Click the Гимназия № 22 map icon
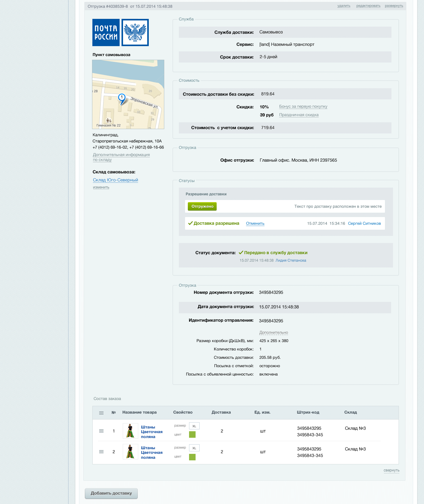The image size is (424, 504). click(108, 120)
